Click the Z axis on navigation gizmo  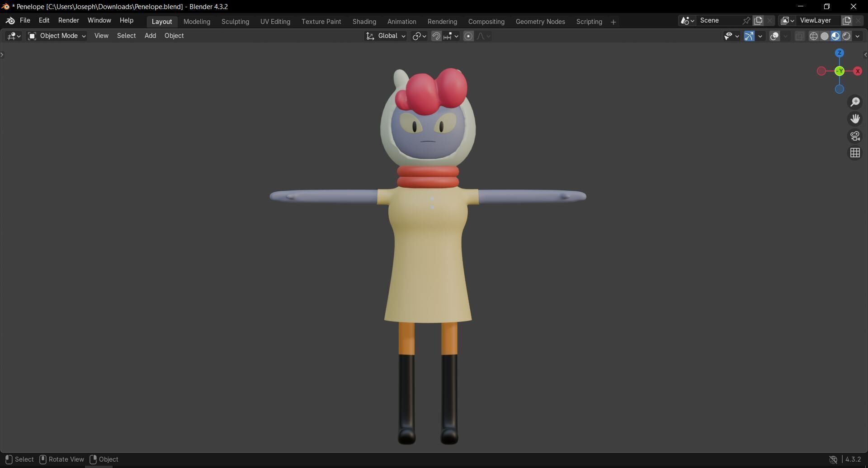(840, 53)
